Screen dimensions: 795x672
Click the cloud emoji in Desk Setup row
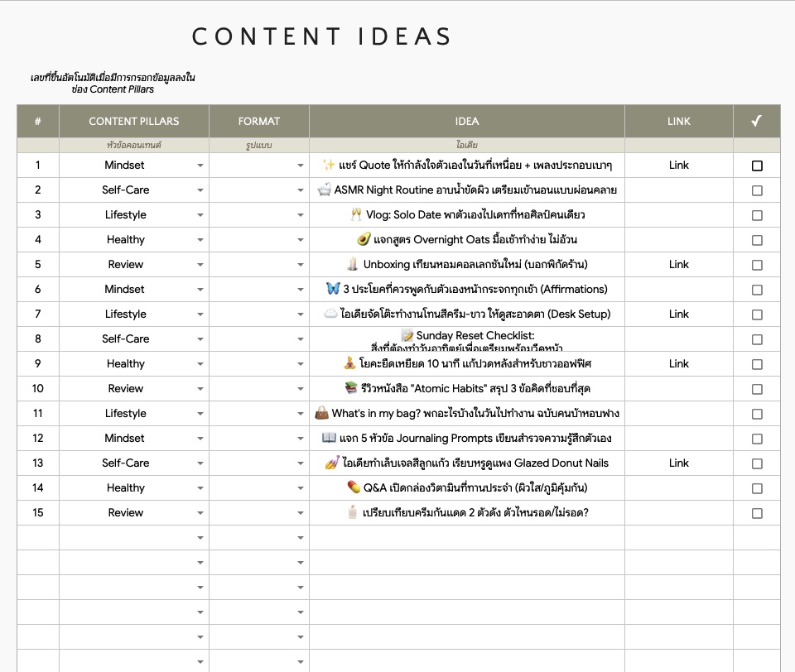tap(330, 314)
